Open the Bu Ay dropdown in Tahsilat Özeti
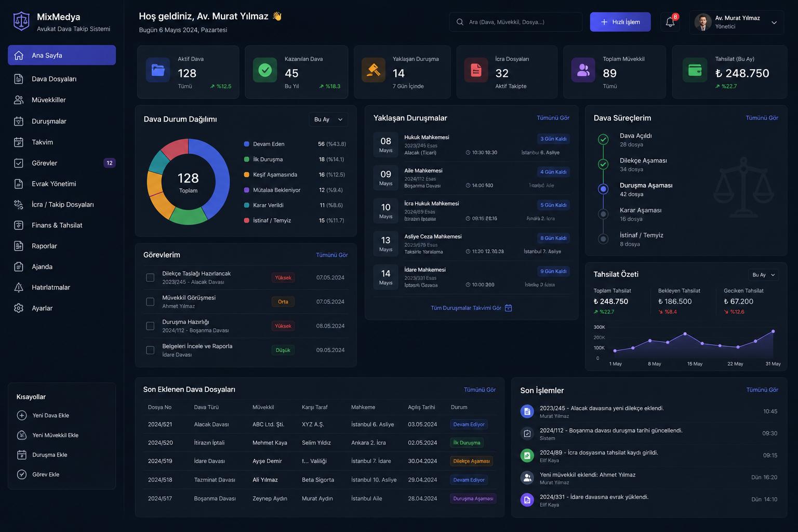The height and width of the screenshot is (532, 798). point(764,275)
